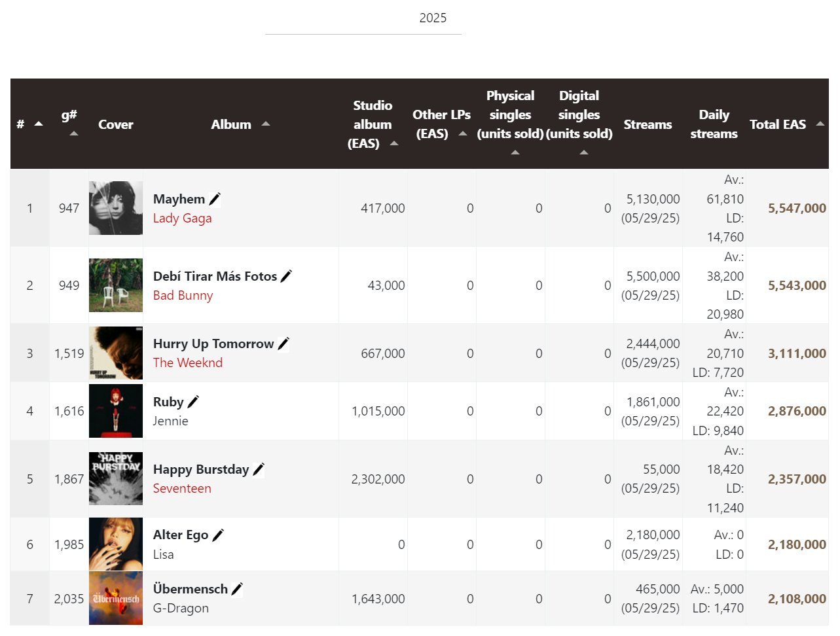Open The Weeknd artist link

[x=188, y=362]
